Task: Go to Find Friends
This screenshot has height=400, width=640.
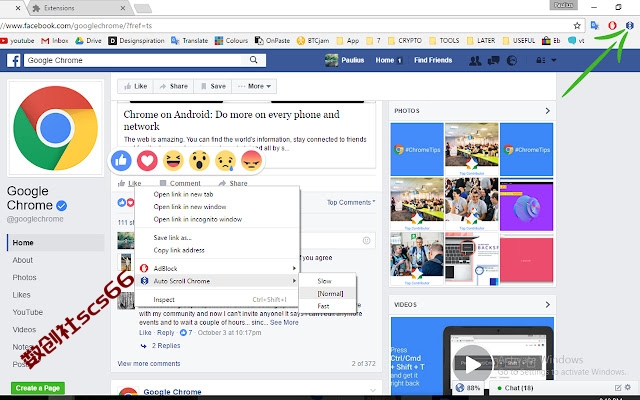Action: pyautogui.click(x=433, y=60)
